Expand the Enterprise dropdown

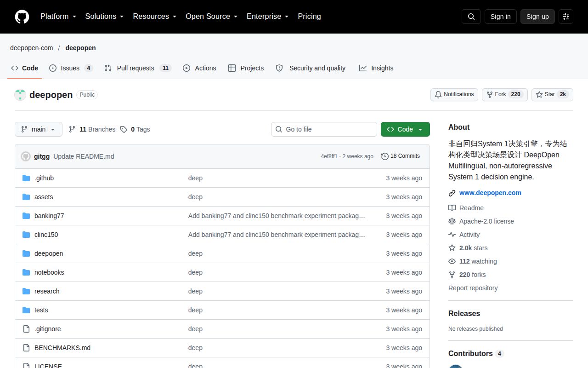tap(268, 17)
